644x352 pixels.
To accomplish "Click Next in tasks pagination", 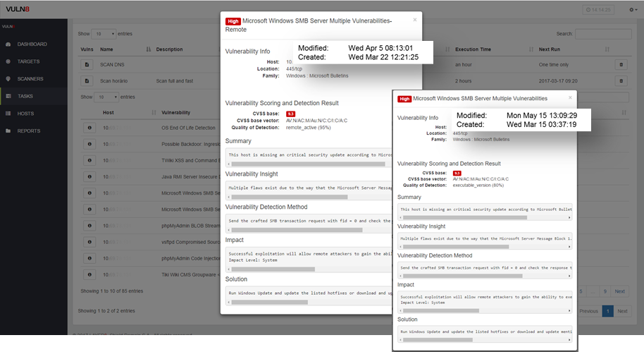I will [622, 311].
